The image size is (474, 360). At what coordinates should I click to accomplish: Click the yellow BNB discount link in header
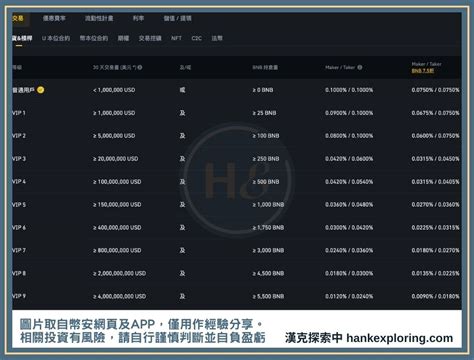tap(423, 71)
